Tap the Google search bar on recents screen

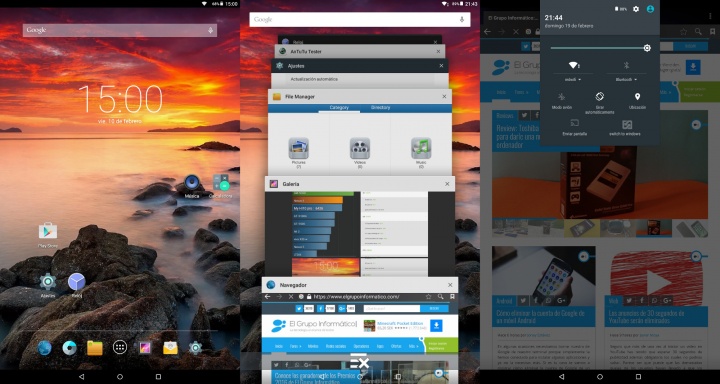coord(360,19)
